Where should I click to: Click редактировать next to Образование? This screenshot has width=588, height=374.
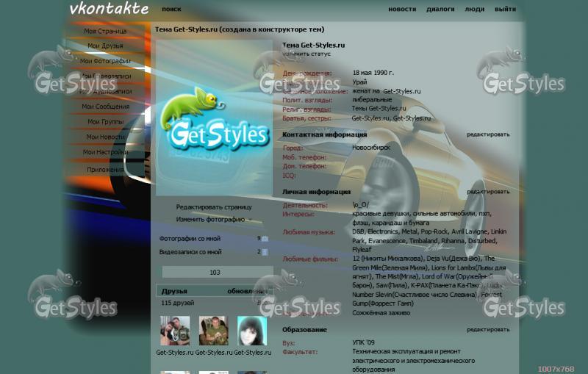pos(488,330)
